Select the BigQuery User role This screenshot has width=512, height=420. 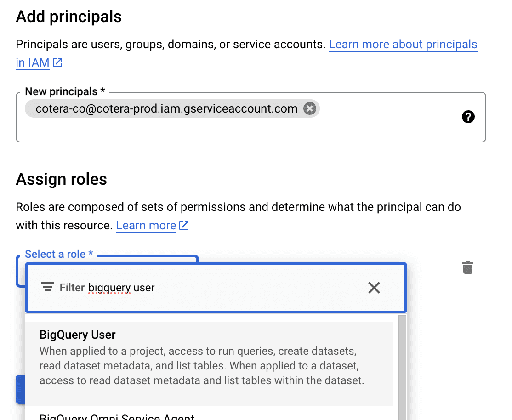click(x=78, y=335)
